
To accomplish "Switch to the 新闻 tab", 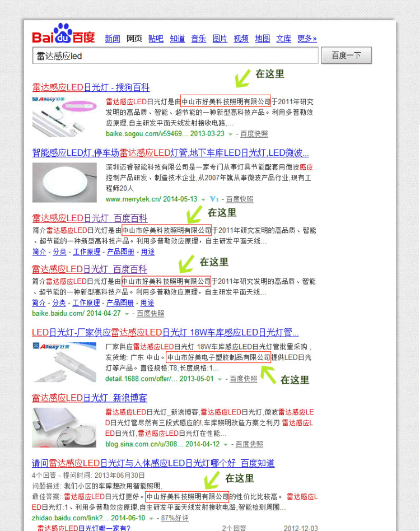I will [x=113, y=39].
